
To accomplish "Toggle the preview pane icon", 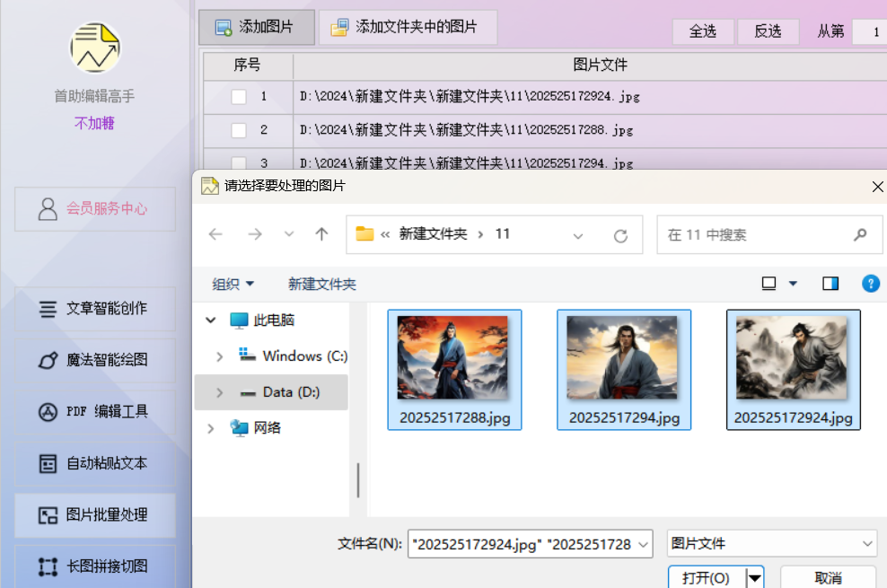I will pyautogui.click(x=830, y=284).
